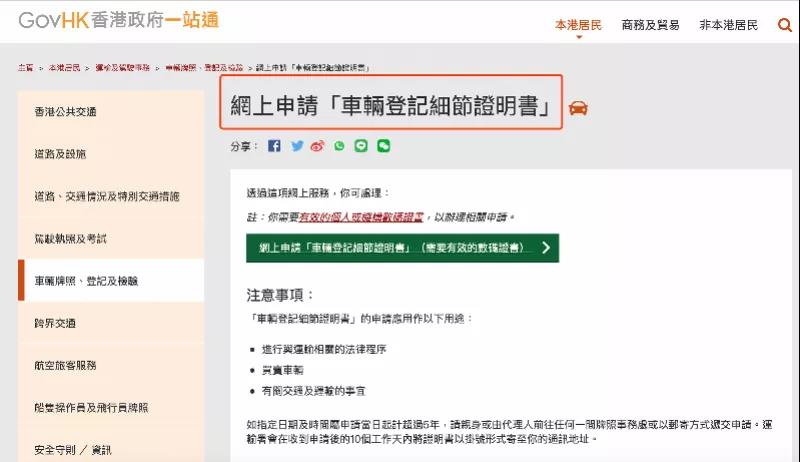The height and width of the screenshot is (462, 800).
Task: Share page on Weibo
Action: coord(317,146)
